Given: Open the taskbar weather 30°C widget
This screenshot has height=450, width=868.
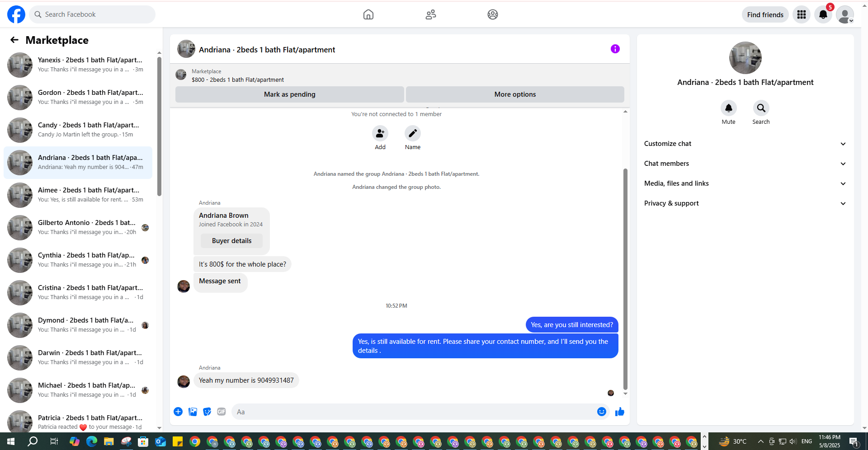Looking at the screenshot, I should 732,441.
